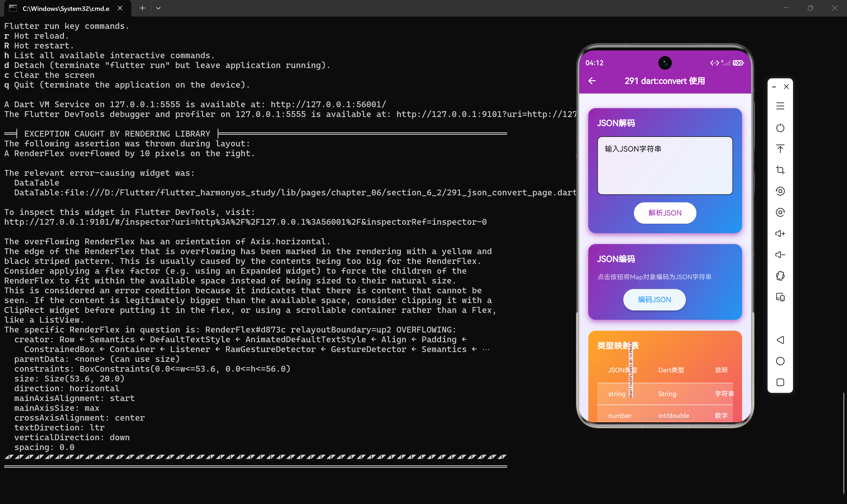Screen dimensions: 847x504
Task: Tap the network signal icon in status bar
Action: click(x=726, y=63)
